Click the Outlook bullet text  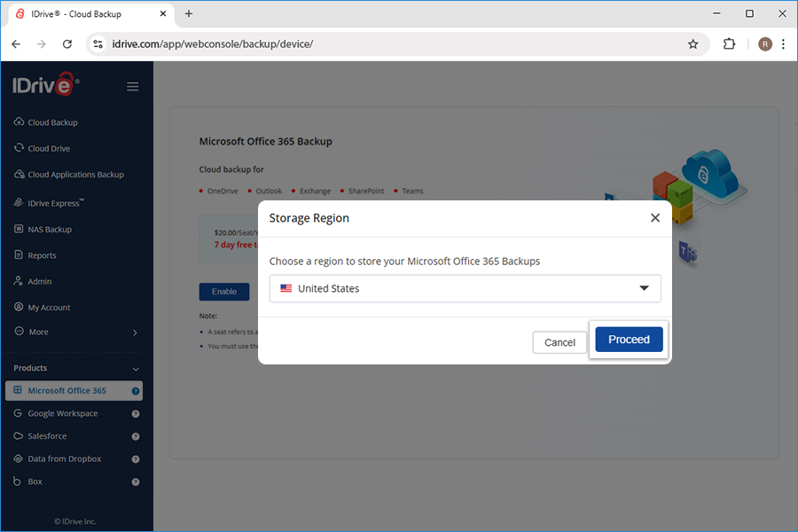click(269, 191)
